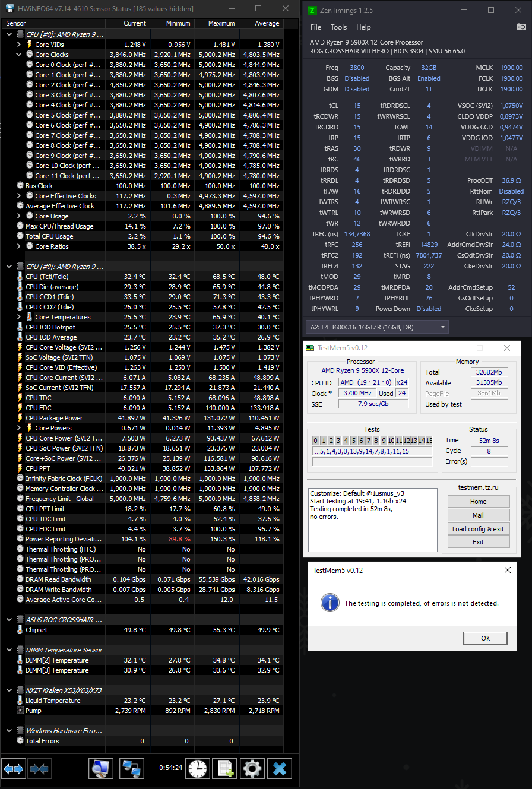532x789 pixels.
Task: Start logging with the sheet plus icon
Action: point(224,768)
